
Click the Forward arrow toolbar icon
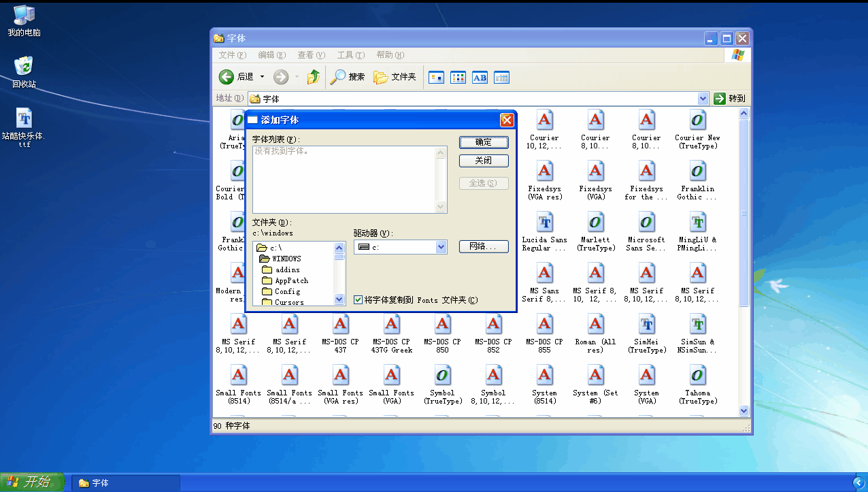point(281,77)
